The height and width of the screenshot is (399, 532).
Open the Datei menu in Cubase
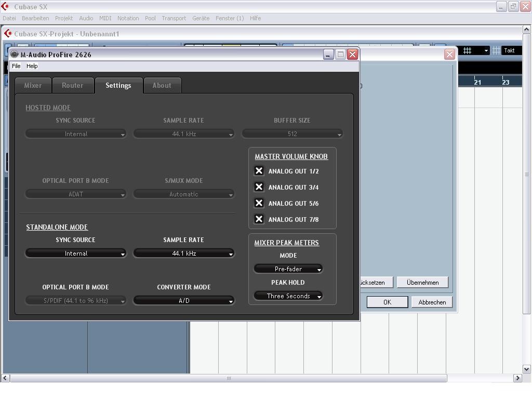(x=9, y=18)
